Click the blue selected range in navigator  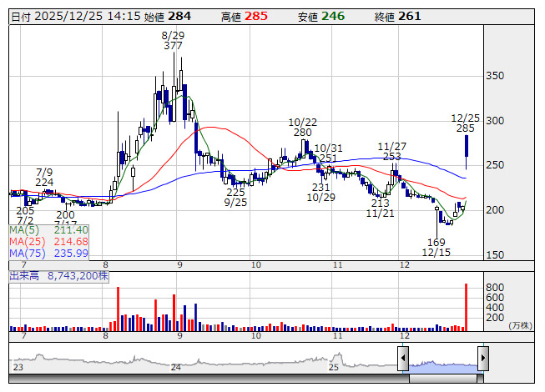click(442, 364)
